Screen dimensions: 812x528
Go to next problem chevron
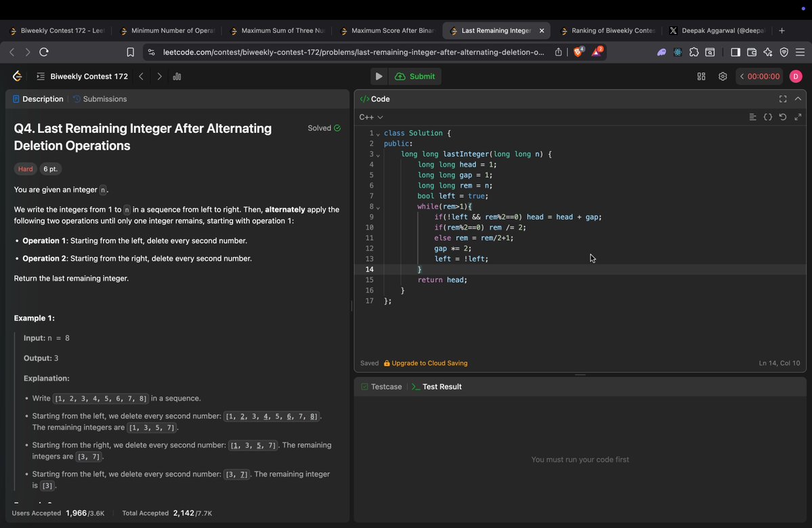(x=160, y=76)
